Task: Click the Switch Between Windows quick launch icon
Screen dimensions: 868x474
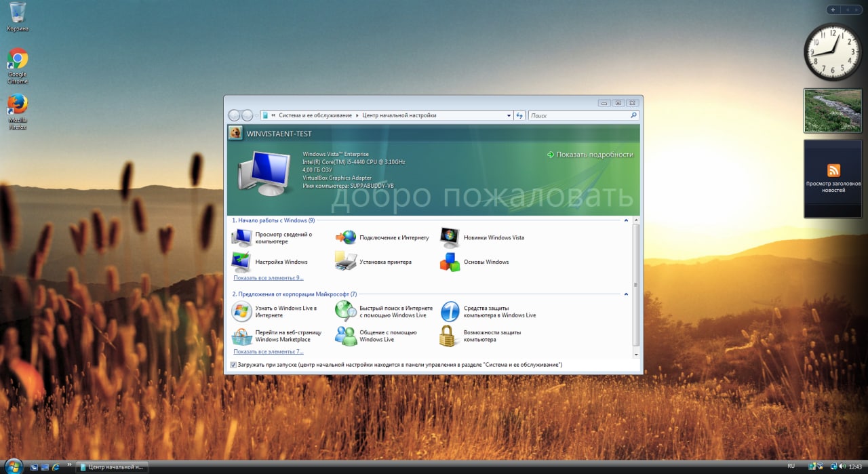Action: [x=45, y=467]
